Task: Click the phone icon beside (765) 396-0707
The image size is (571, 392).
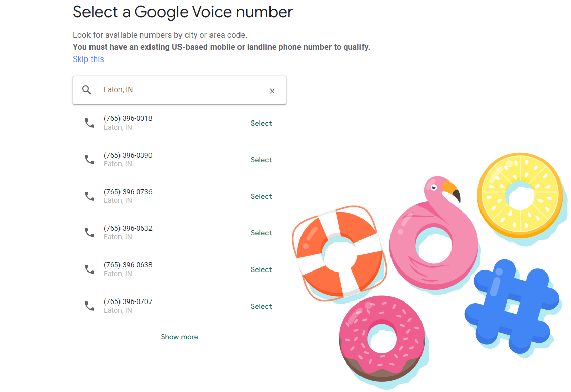Action: point(90,306)
